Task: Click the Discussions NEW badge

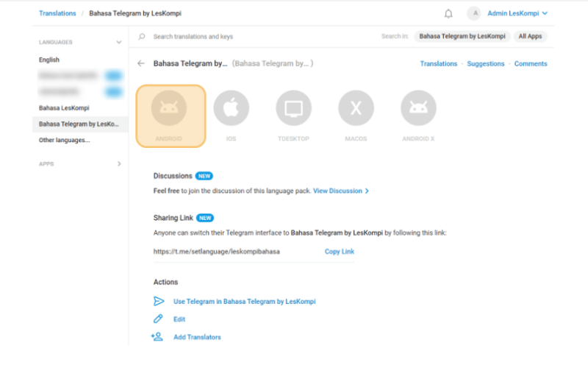Action: click(204, 176)
